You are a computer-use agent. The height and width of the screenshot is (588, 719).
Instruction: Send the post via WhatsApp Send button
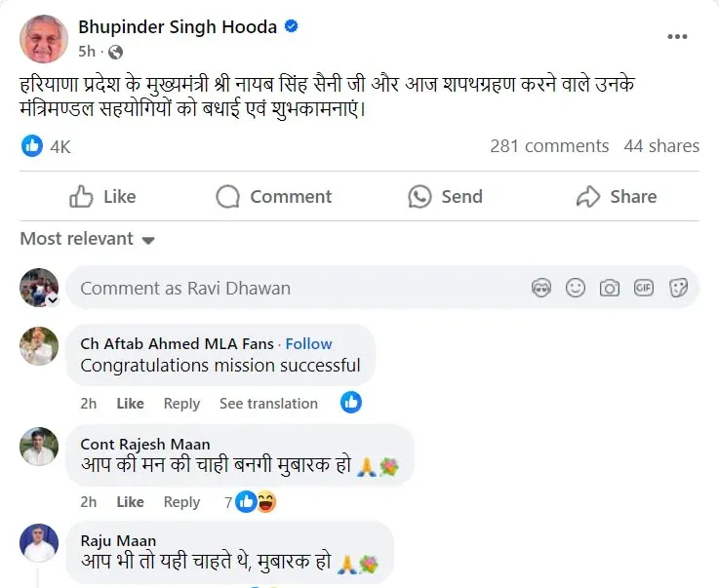click(x=446, y=197)
